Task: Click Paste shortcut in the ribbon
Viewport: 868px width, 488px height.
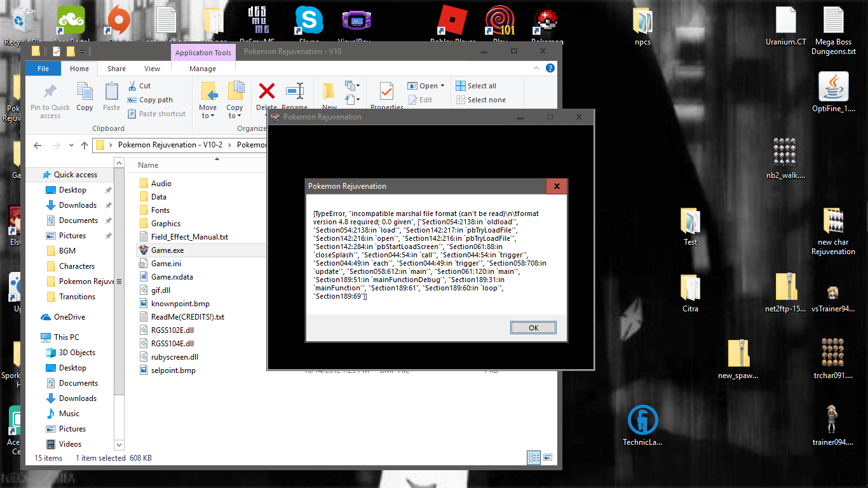Action: point(156,114)
